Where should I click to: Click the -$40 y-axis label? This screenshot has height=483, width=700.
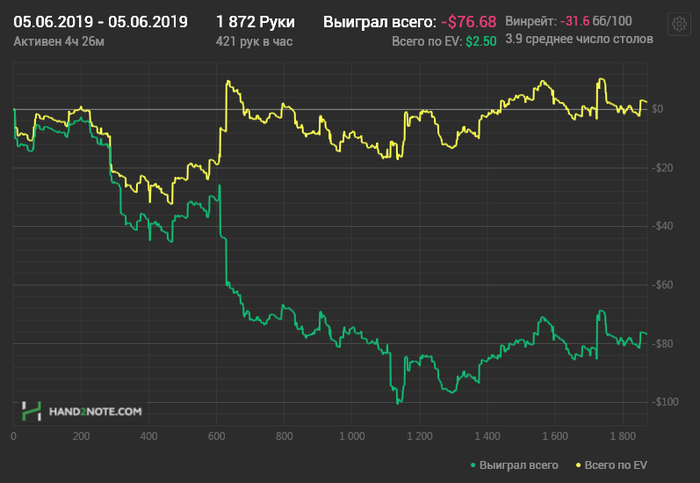[662, 226]
